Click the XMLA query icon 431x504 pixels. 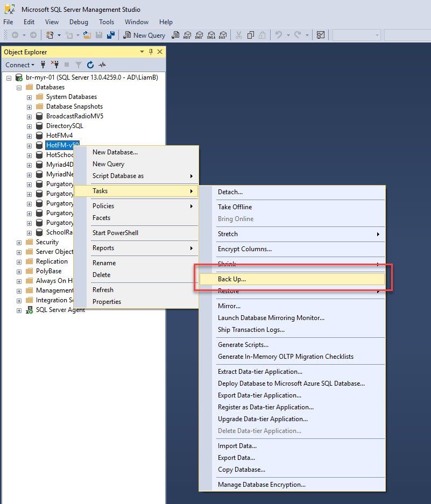tap(211, 35)
